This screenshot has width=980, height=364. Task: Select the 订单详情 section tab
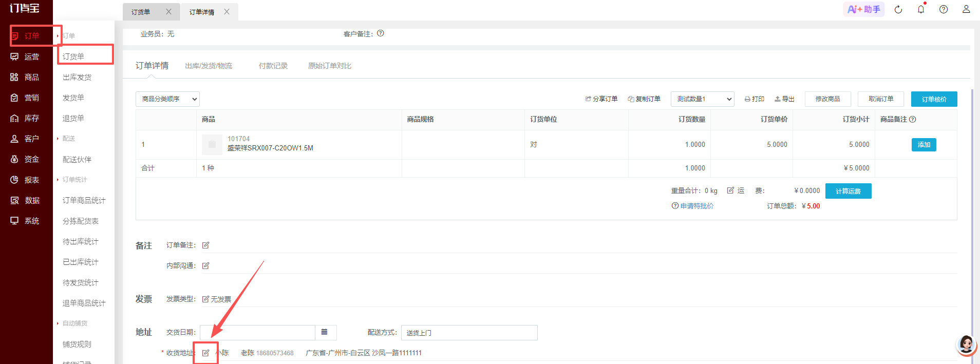pyautogui.click(x=152, y=66)
